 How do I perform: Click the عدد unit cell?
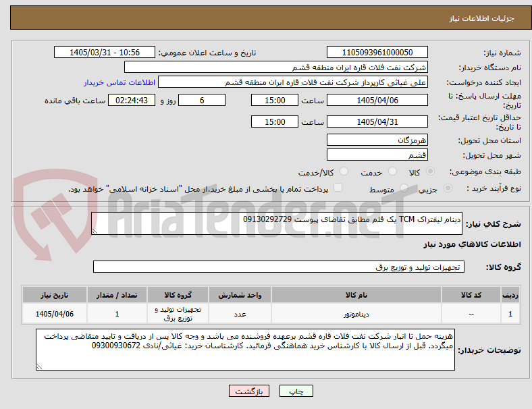point(240,314)
